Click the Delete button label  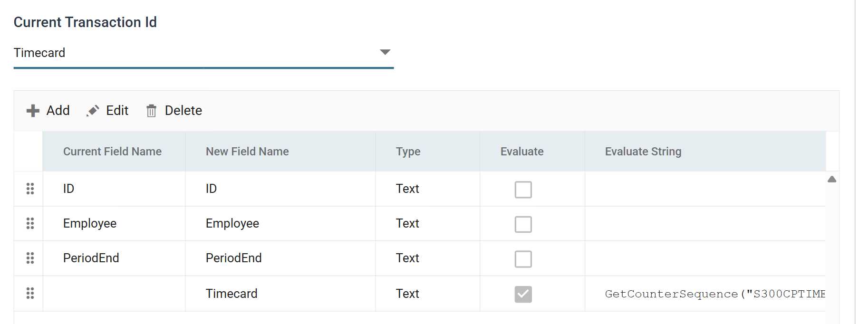coord(183,111)
